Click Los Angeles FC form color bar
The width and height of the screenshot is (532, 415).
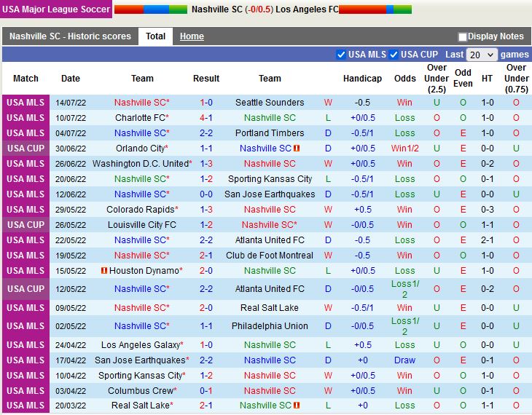coord(375,9)
